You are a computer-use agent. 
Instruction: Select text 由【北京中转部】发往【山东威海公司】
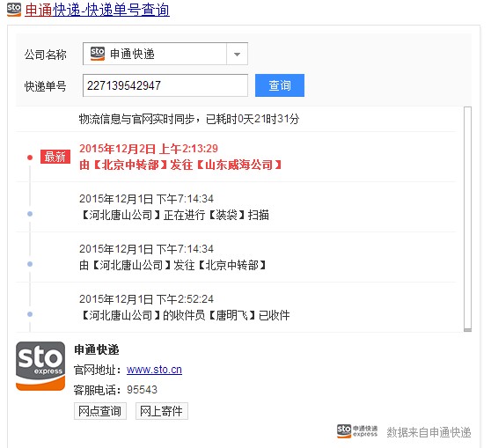pyautogui.click(x=180, y=165)
